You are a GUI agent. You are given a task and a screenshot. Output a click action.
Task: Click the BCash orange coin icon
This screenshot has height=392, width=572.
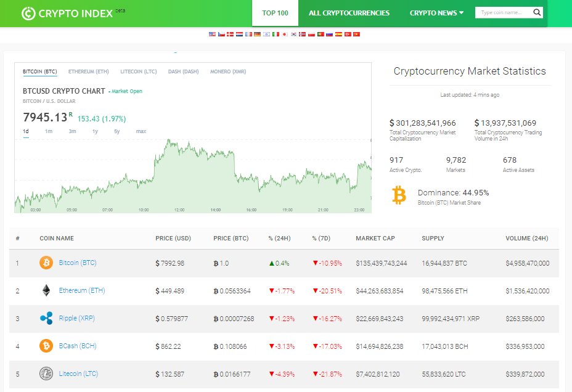click(46, 346)
